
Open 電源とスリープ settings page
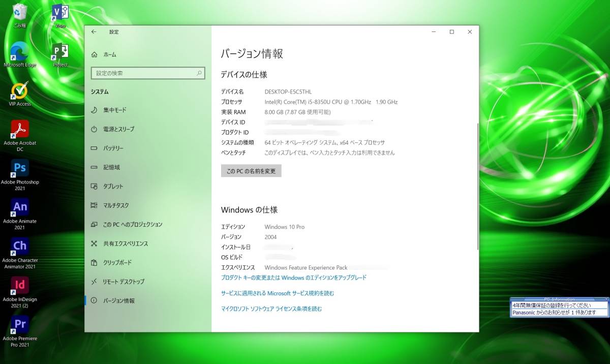[x=148, y=129]
